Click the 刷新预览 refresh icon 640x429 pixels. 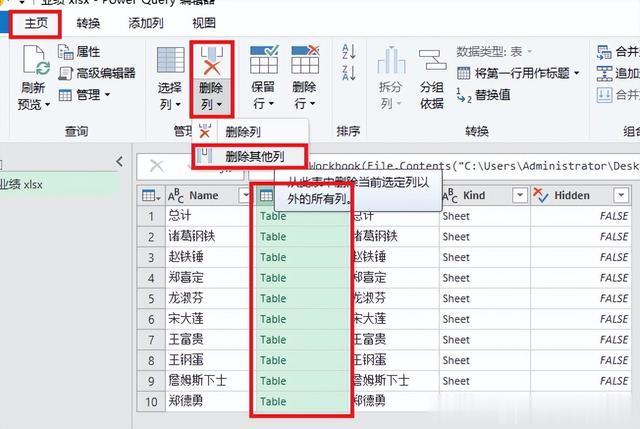pyautogui.click(x=36, y=60)
